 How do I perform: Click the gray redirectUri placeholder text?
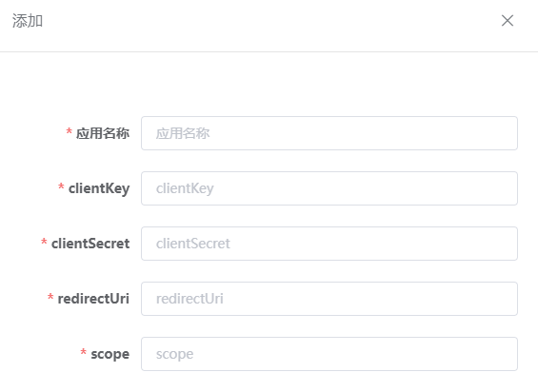(189, 299)
